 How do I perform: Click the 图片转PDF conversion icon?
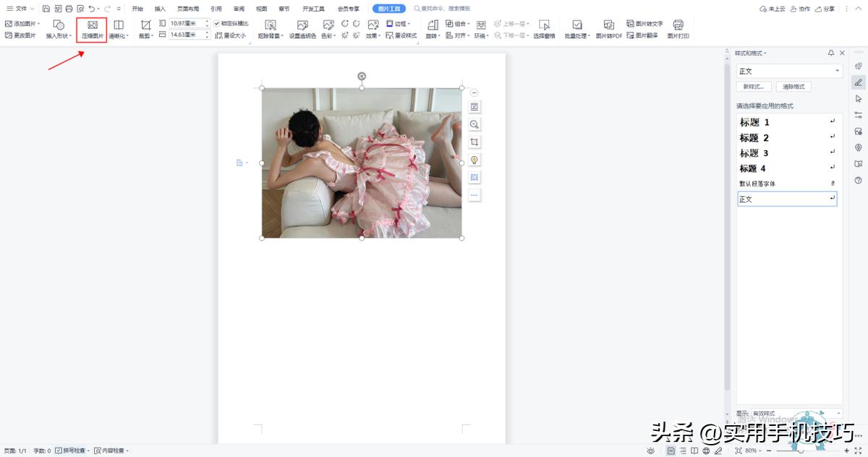coord(609,29)
